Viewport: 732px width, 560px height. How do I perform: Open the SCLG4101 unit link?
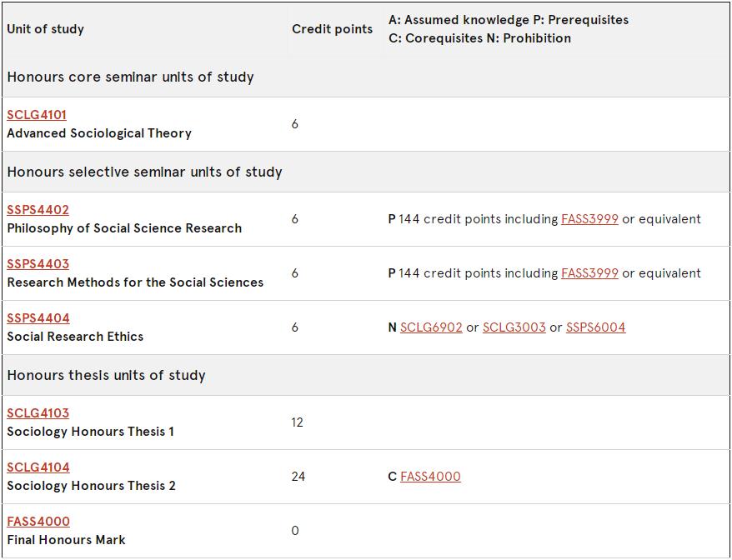(37, 115)
